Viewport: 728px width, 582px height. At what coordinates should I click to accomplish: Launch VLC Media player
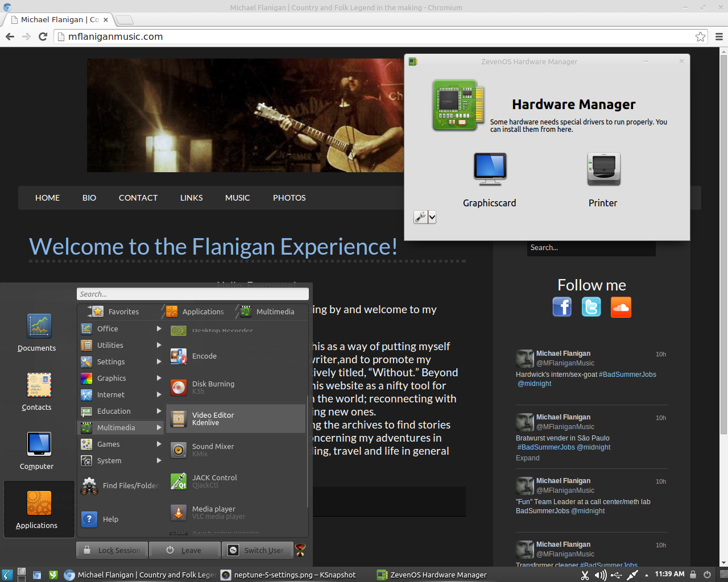(x=236, y=513)
